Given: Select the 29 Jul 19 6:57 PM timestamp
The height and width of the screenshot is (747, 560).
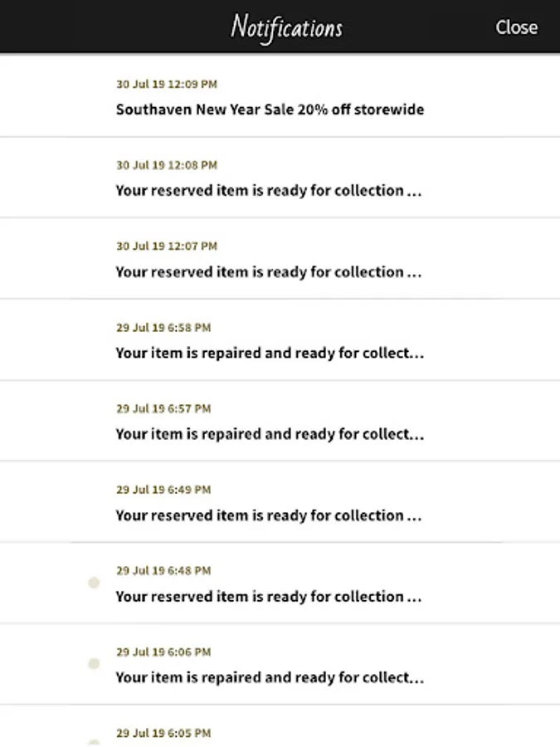Looking at the screenshot, I should pyautogui.click(x=163, y=409).
